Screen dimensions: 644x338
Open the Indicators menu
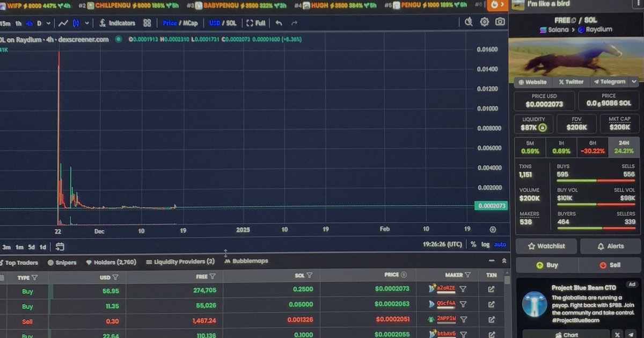pos(117,23)
